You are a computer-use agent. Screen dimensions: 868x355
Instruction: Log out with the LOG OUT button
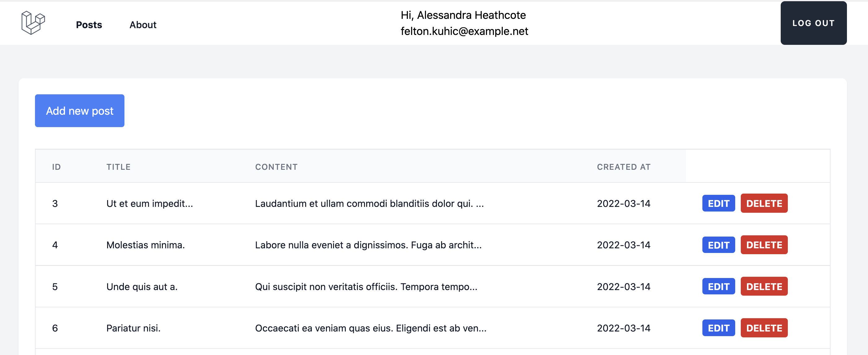(x=814, y=23)
